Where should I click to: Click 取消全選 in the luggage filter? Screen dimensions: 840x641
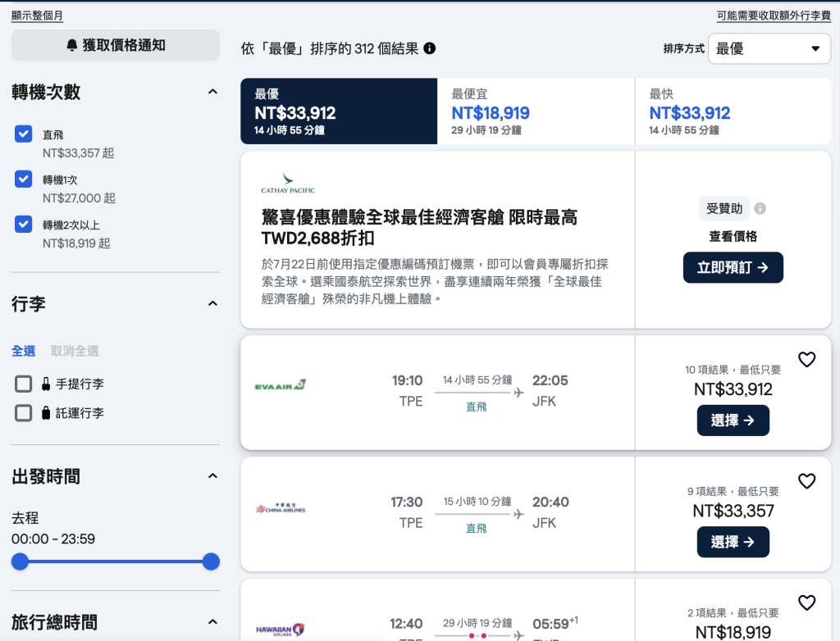pyautogui.click(x=75, y=352)
